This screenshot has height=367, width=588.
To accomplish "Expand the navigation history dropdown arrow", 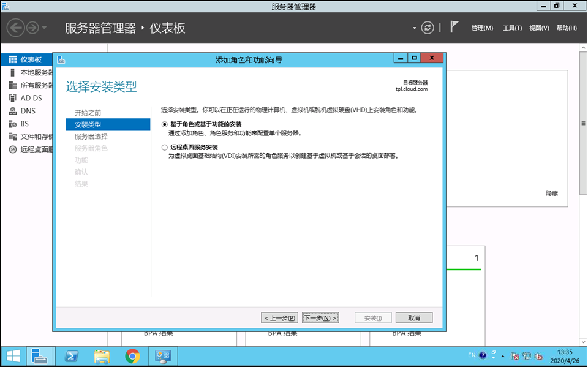I will coord(44,28).
